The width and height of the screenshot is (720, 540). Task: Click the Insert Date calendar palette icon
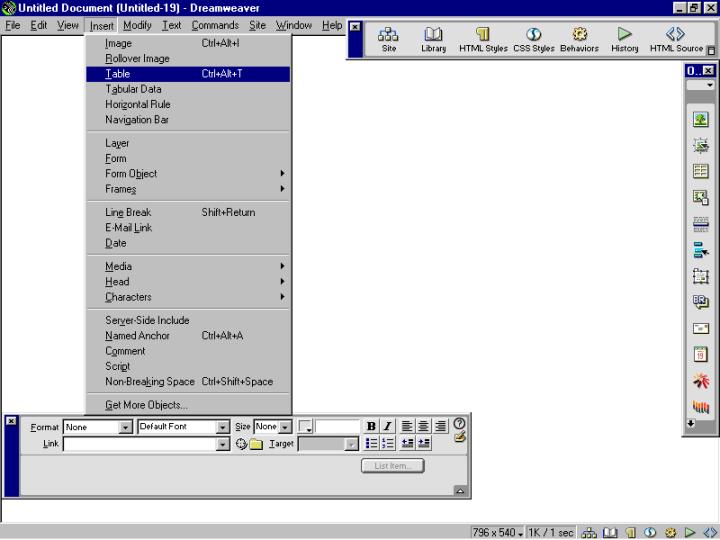pos(700,354)
